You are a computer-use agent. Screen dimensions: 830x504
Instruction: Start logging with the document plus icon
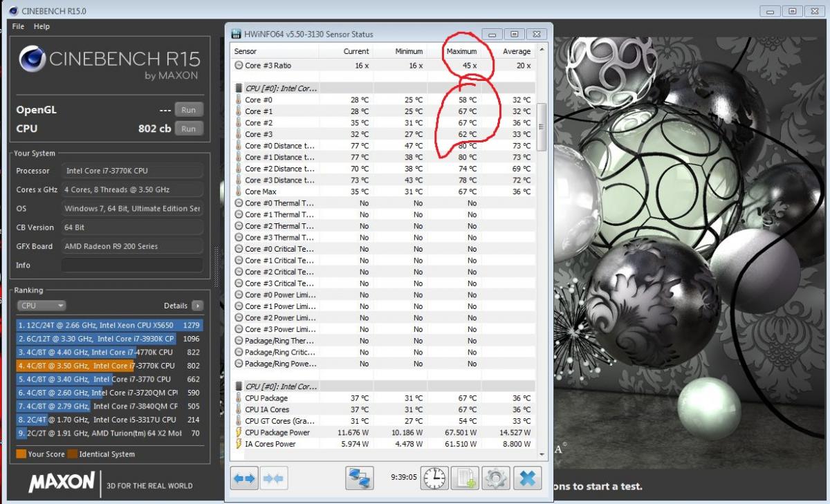click(x=465, y=478)
